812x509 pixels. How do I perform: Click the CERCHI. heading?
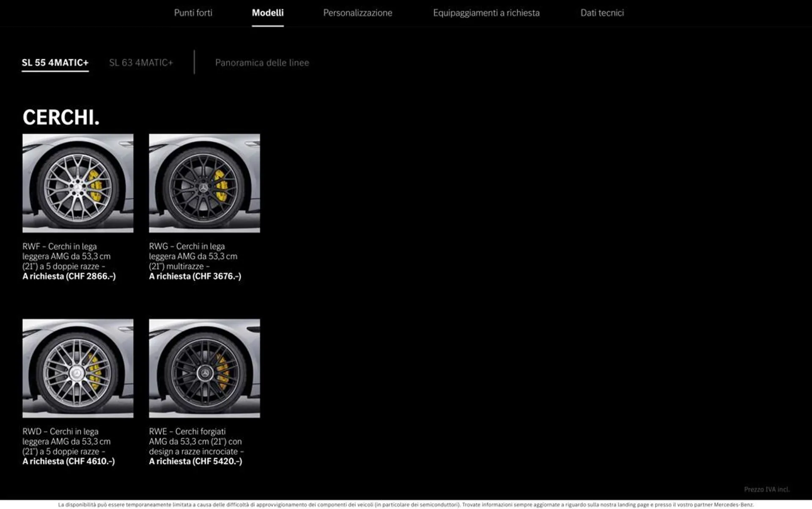[61, 117]
